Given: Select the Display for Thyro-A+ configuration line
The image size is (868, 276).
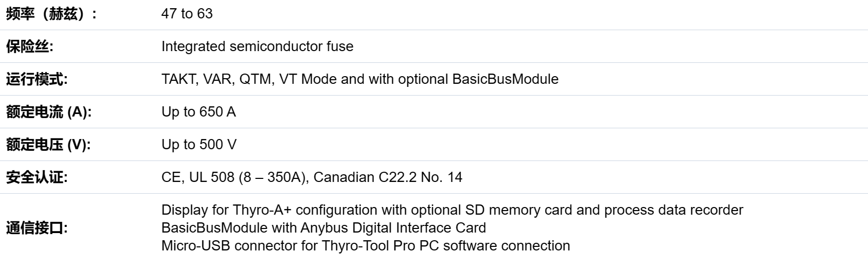Looking at the screenshot, I should tap(452, 210).
